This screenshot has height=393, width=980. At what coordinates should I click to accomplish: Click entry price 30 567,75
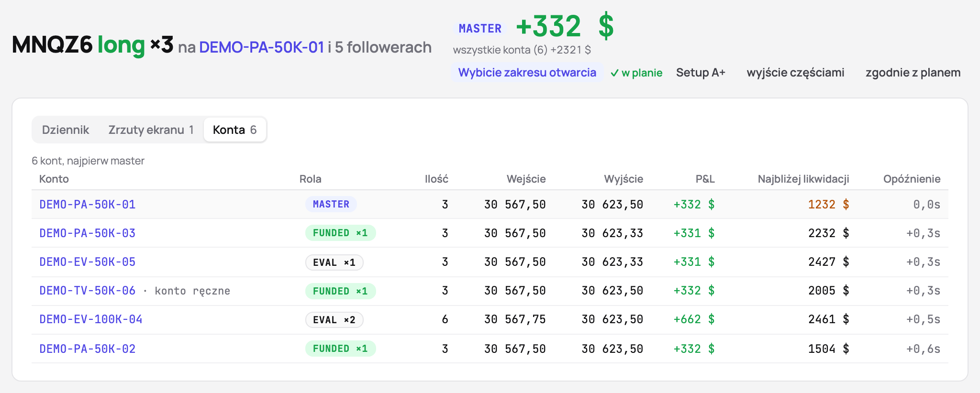[515, 319]
